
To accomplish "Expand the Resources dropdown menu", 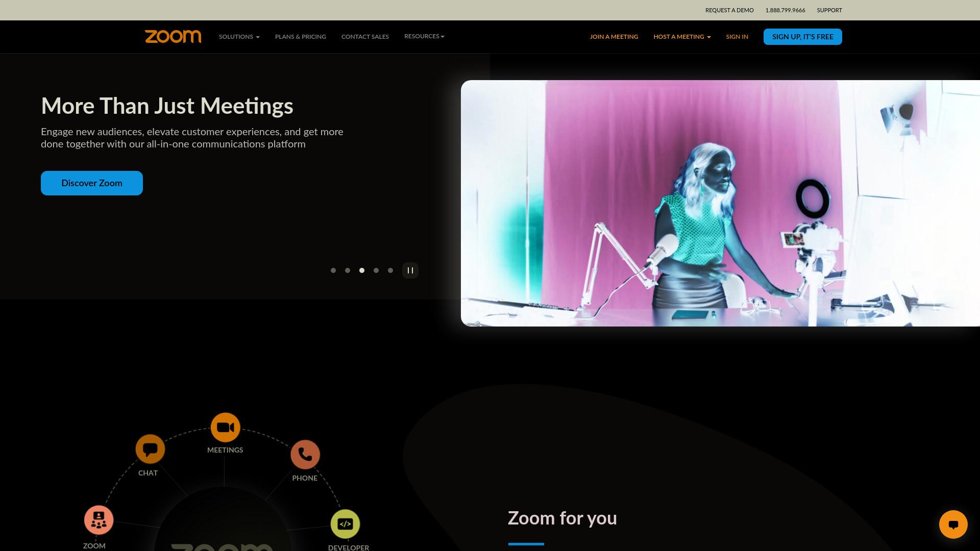I will pos(424,36).
